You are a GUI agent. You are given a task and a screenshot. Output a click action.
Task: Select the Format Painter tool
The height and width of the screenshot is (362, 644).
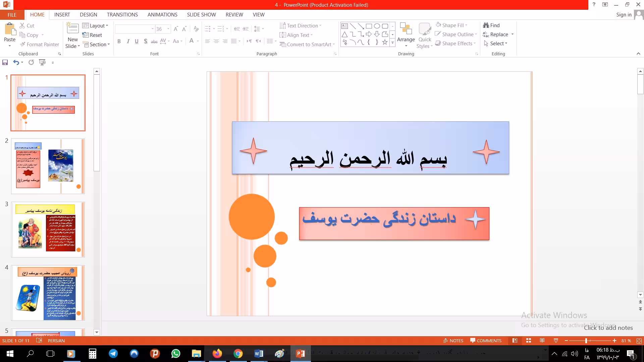(x=39, y=44)
